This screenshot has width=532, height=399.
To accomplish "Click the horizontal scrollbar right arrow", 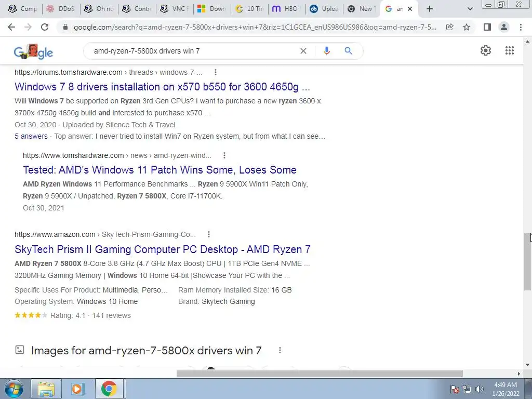I will pos(519,374).
